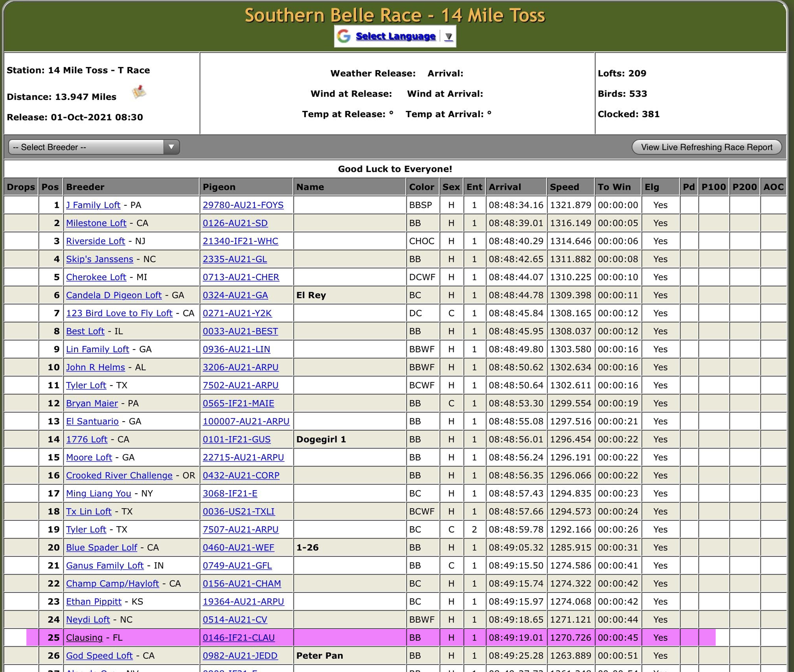The width and height of the screenshot is (794, 672).
Task: Open pigeon 0146-IF21-CLAU in highlighted row
Action: click(x=238, y=638)
